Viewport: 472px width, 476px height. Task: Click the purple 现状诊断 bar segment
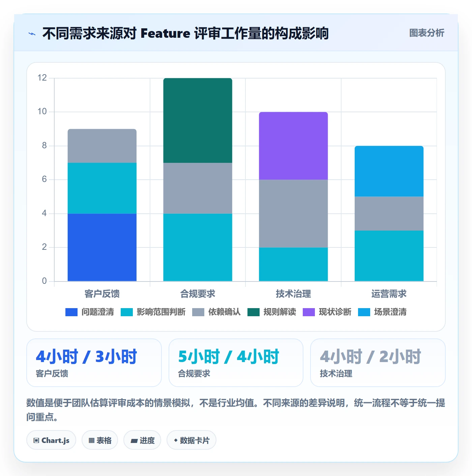[293, 146]
